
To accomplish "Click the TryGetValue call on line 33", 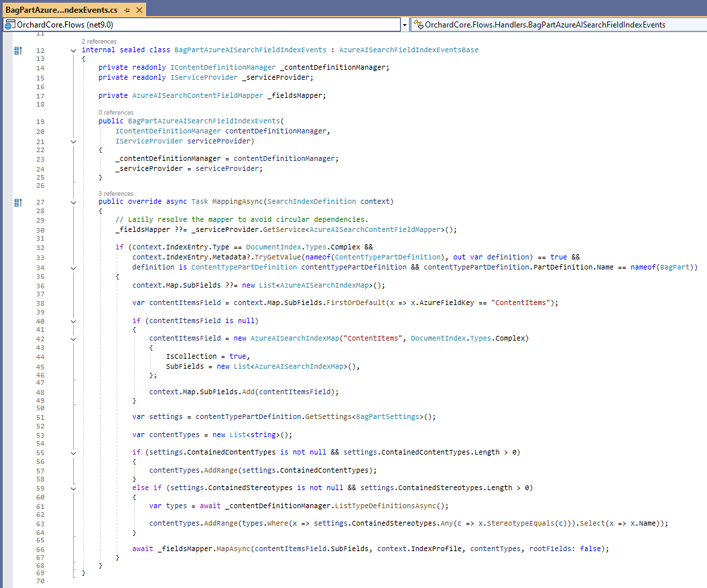I will [277, 257].
